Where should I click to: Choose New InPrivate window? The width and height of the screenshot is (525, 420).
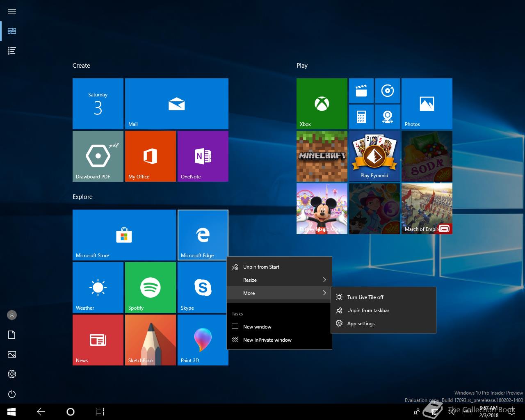click(x=267, y=340)
